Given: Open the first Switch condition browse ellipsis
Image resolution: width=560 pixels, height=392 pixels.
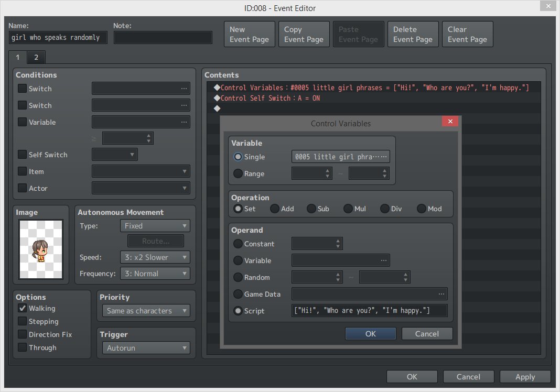Looking at the screenshot, I should [x=185, y=89].
